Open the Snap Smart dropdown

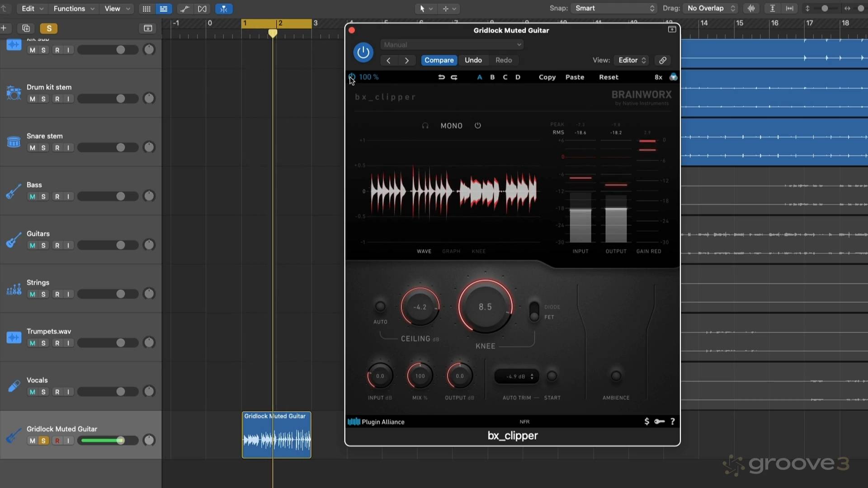pos(613,8)
